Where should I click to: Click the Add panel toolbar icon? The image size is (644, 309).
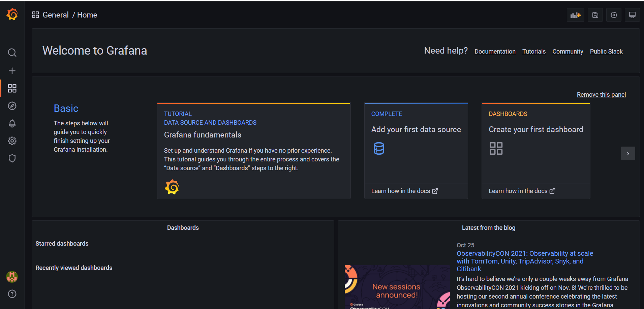(576, 15)
